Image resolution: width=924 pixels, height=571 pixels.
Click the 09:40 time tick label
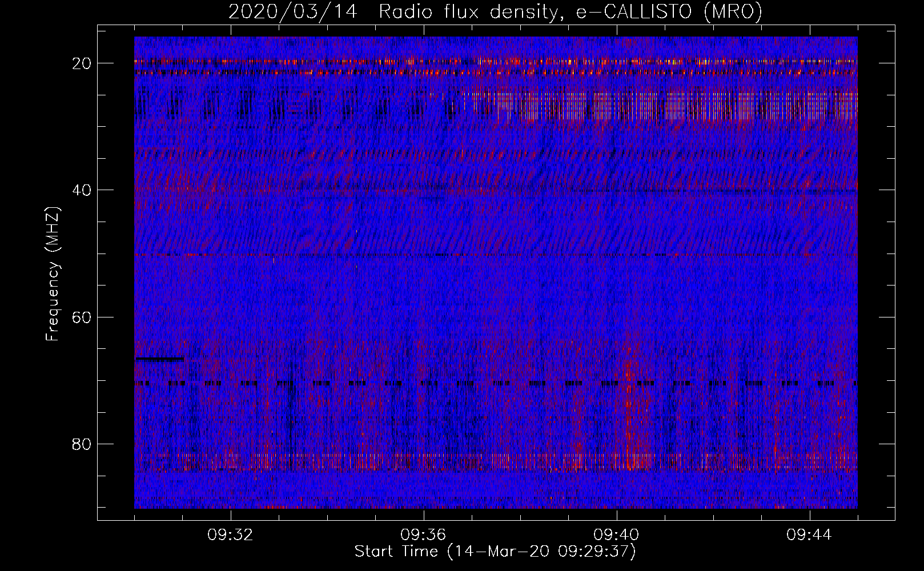coord(616,535)
